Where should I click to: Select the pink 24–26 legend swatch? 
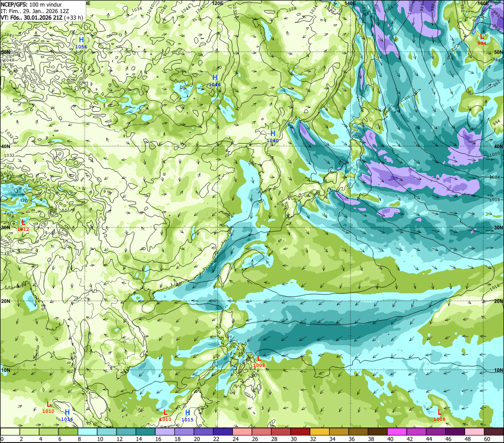click(x=242, y=431)
